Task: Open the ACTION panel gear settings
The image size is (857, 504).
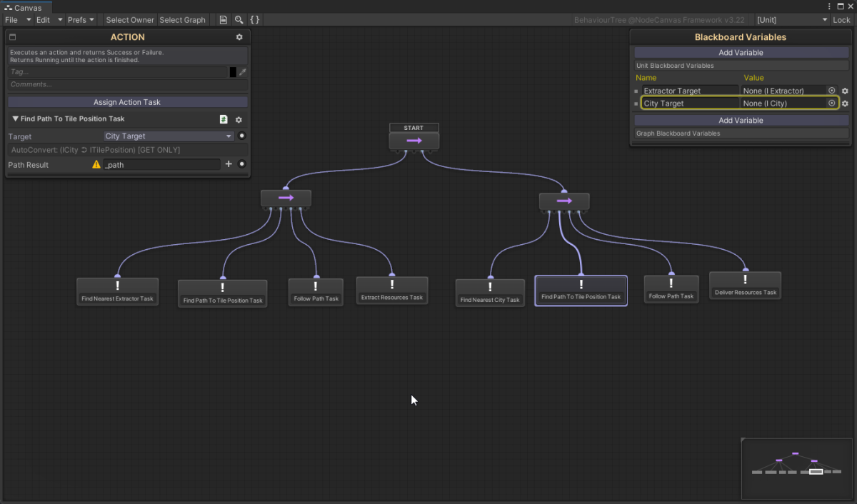Action: [x=239, y=37]
